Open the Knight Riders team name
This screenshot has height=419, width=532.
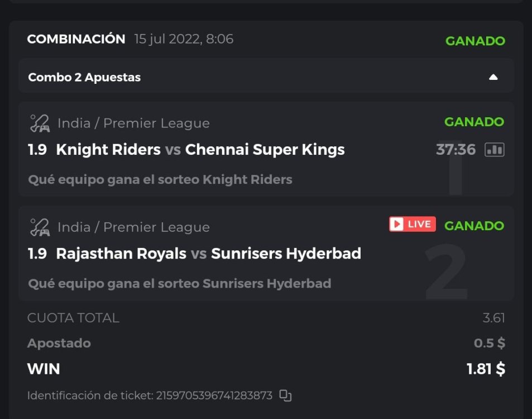coord(108,150)
